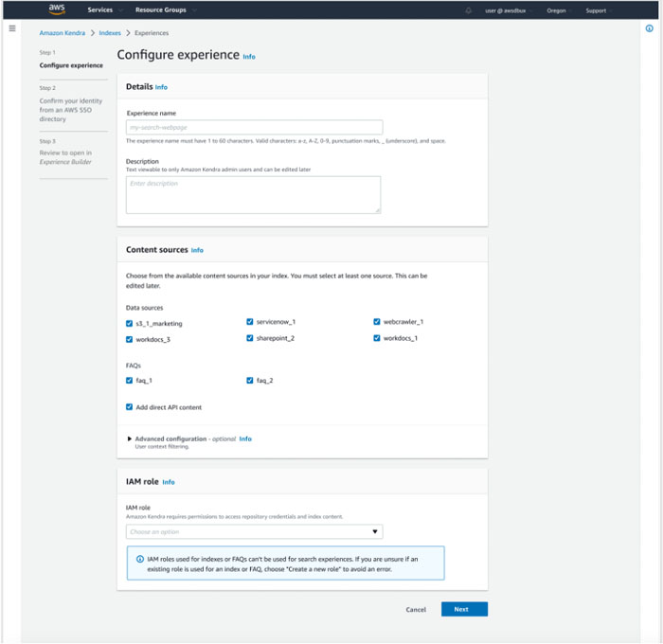663x644 pixels.
Task: Expand Advanced configuration section
Action: point(130,438)
